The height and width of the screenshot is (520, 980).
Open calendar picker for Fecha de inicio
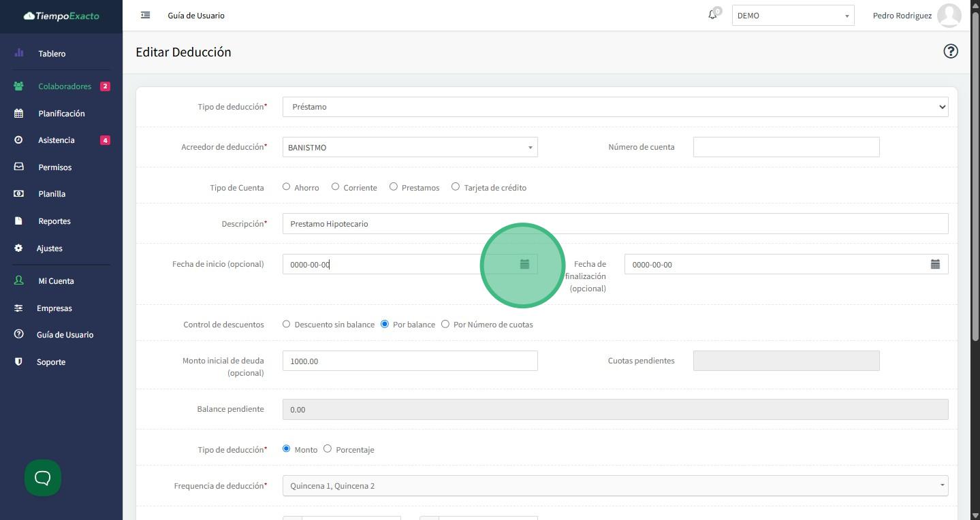(524, 264)
